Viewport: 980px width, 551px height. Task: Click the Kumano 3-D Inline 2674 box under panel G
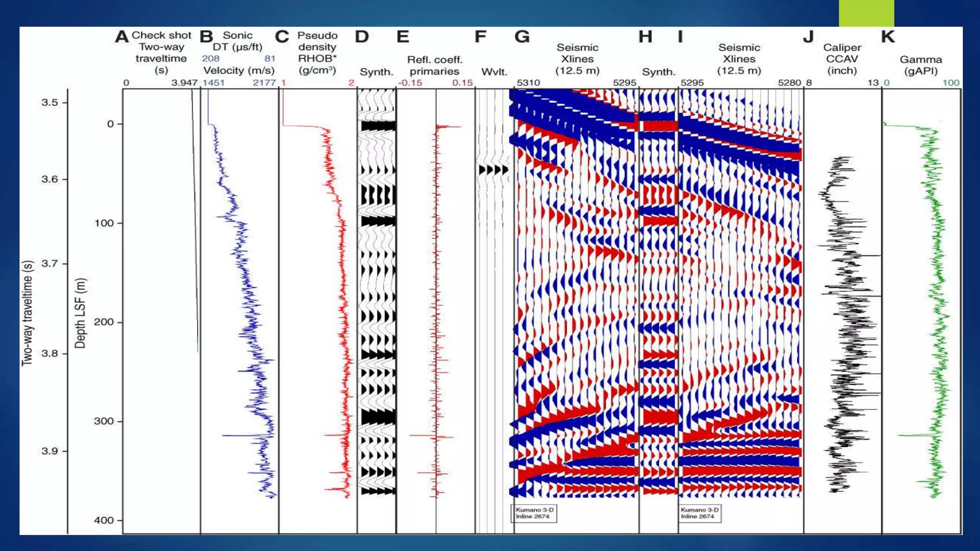(x=534, y=513)
